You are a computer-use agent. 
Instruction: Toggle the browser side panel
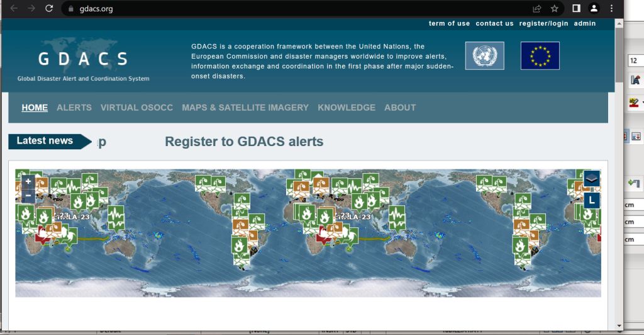pos(576,9)
